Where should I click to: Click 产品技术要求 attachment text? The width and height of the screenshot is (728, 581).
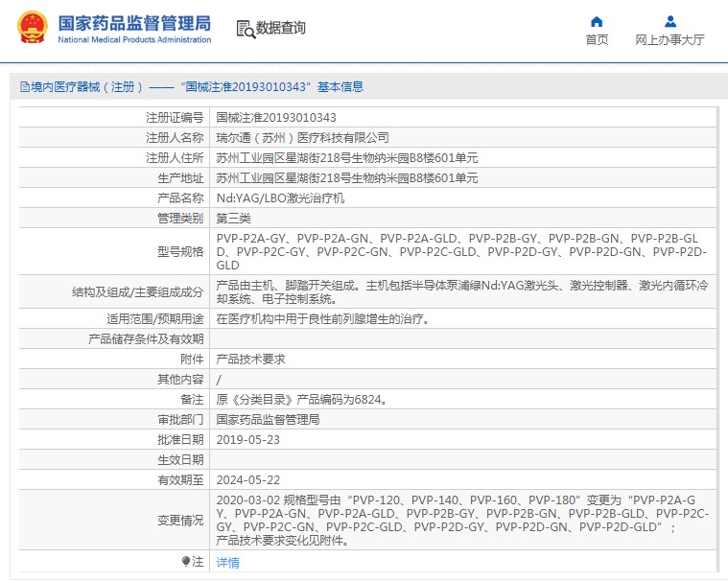point(250,360)
